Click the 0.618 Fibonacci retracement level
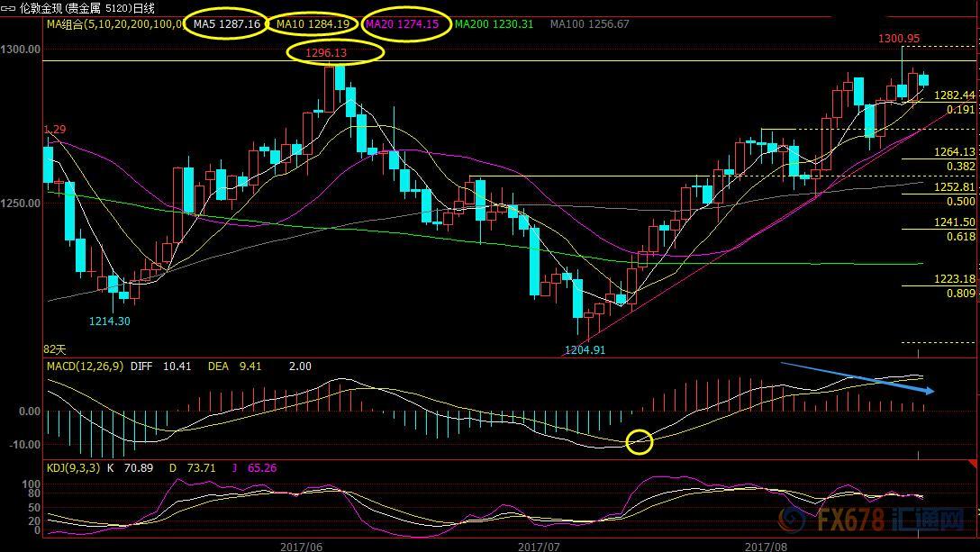The image size is (980, 552). pos(960,237)
